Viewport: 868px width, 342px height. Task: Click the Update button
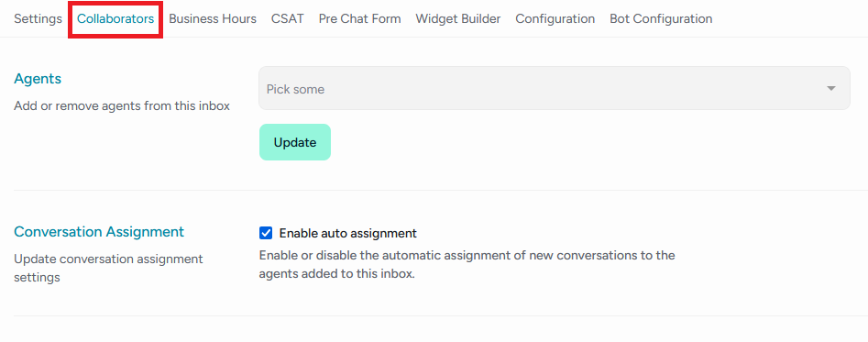tap(295, 142)
